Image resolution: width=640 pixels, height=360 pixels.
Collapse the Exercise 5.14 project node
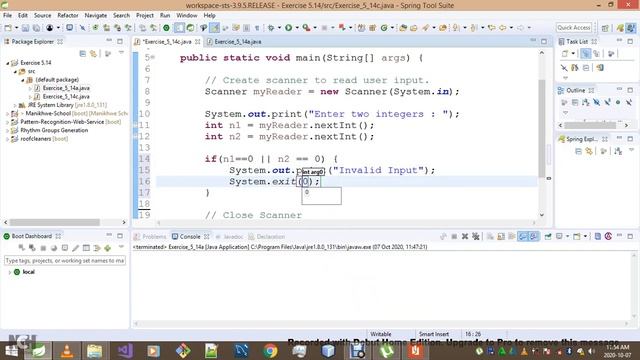coord(7,63)
